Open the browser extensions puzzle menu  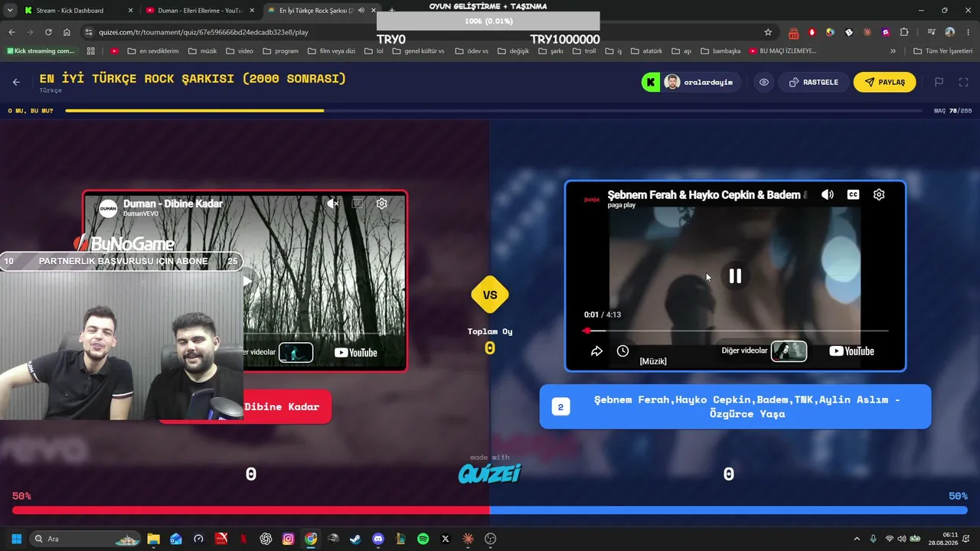tap(904, 32)
